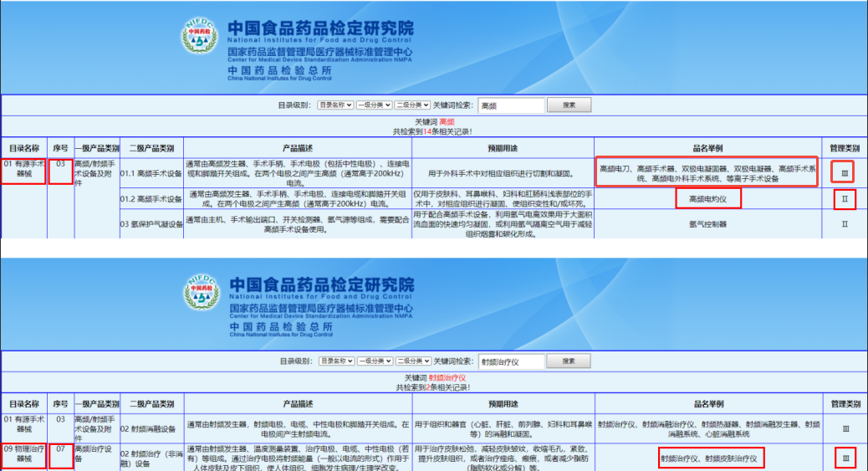Screen dimensions: 868x471
Task: Select the 09 物理治疗器械 catalog cell
Action: point(23,454)
